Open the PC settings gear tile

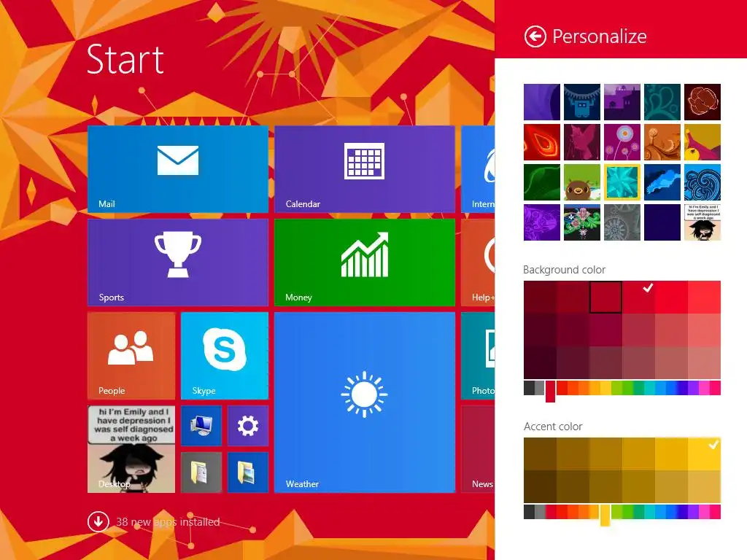pyautogui.click(x=248, y=426)
